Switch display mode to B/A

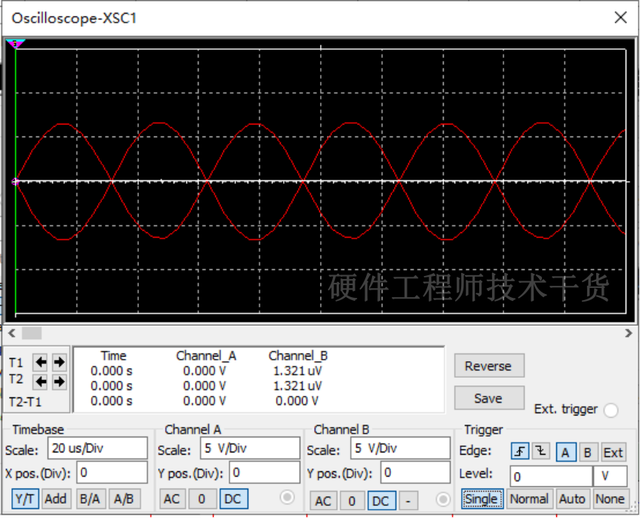pos(90,499)
